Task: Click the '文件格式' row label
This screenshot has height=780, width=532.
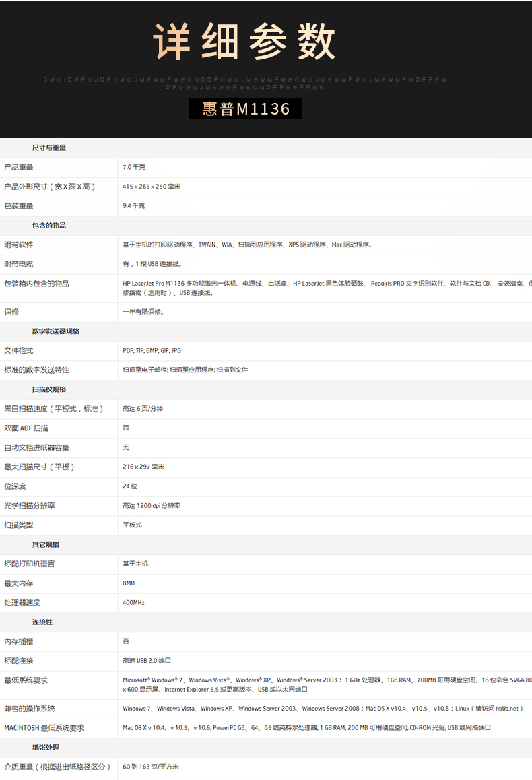Action: [19, 351]
